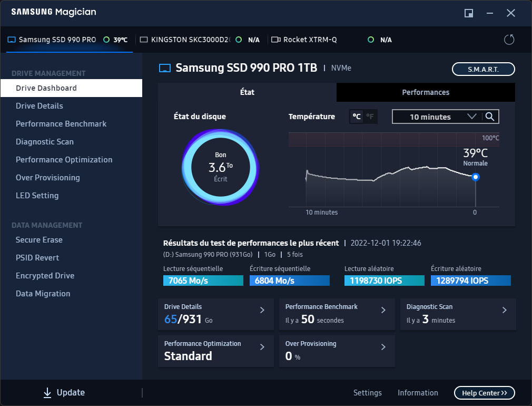
Task: Click the drive icon in the Samsung SSD 990 PRO tab
Action: (x=12, y=40)
